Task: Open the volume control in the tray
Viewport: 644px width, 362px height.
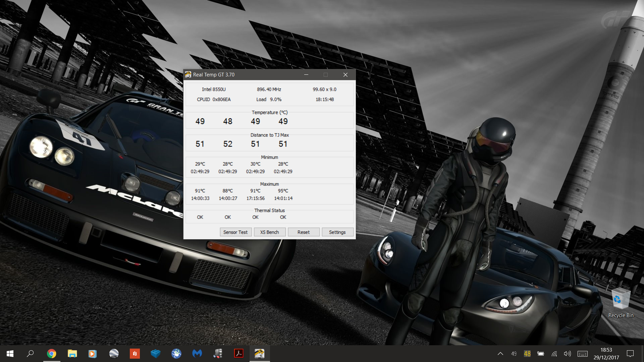Action: coord(567,354)
